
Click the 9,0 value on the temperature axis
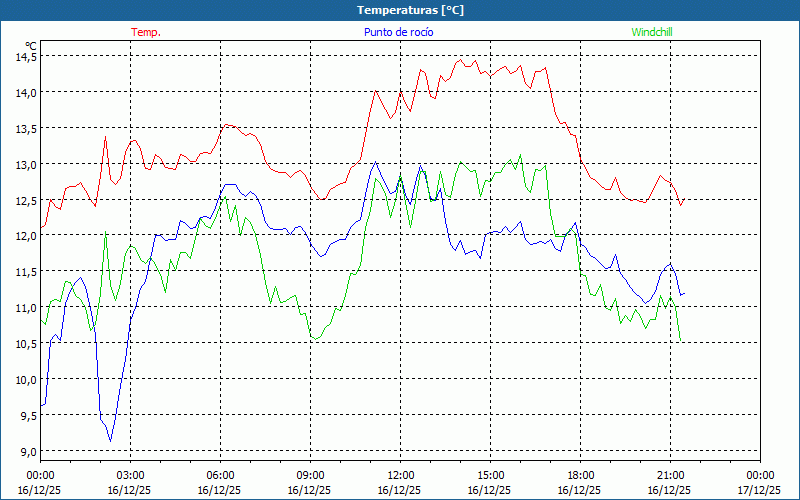click(x=28, y=451)
